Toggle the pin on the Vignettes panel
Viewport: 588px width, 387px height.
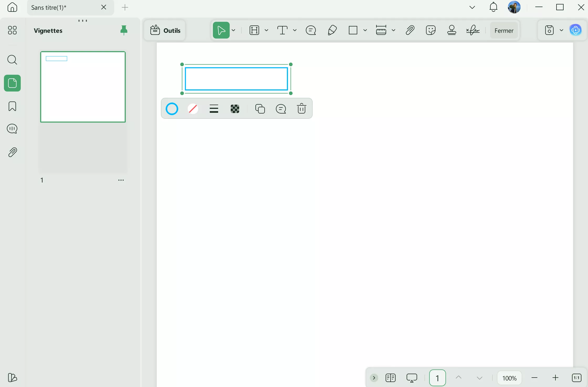pos(124,30)
